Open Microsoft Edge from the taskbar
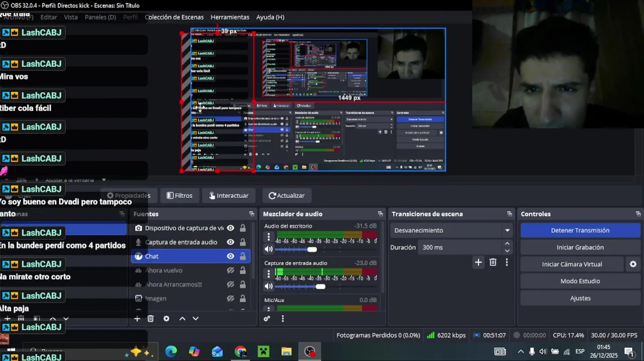The height and width of the screenshot is (361, 644). click(x=171, y=351)
